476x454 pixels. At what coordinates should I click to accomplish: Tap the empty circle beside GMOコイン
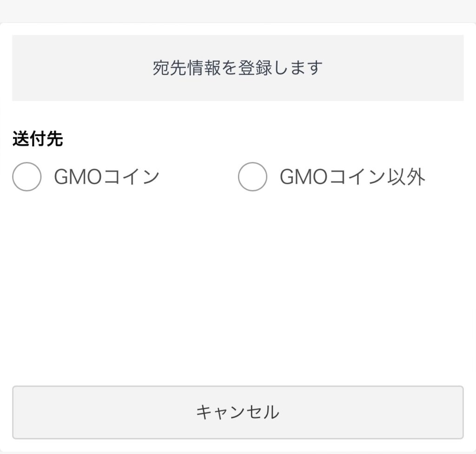point(27,177)
